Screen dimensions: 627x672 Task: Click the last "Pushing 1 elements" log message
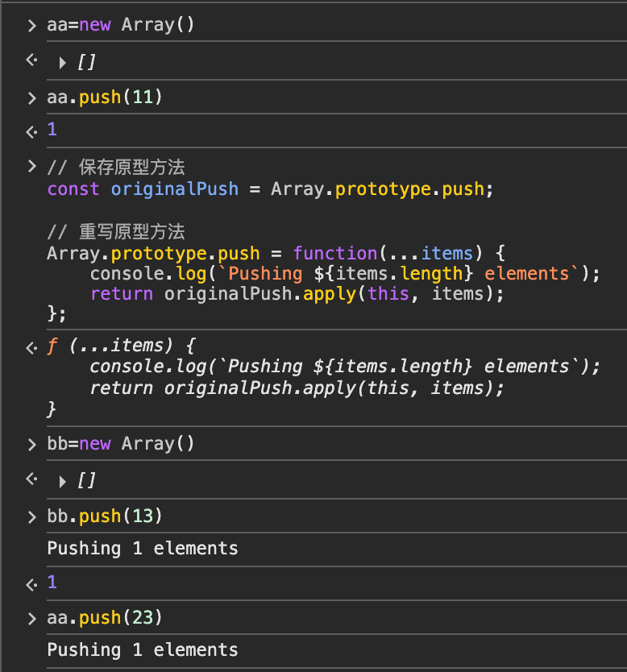coord(143,649)
